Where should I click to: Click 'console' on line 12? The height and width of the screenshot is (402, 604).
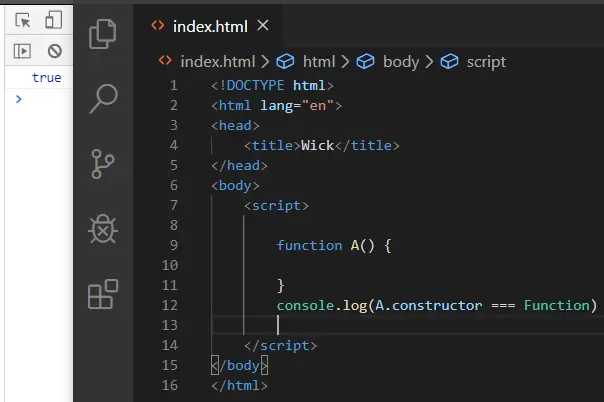(x=305, y=305)
